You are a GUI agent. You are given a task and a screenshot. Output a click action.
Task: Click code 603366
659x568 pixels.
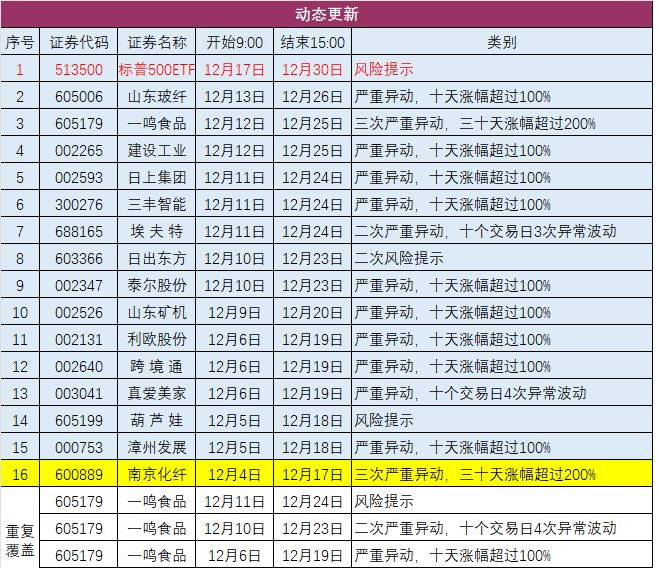coord(79,258)
